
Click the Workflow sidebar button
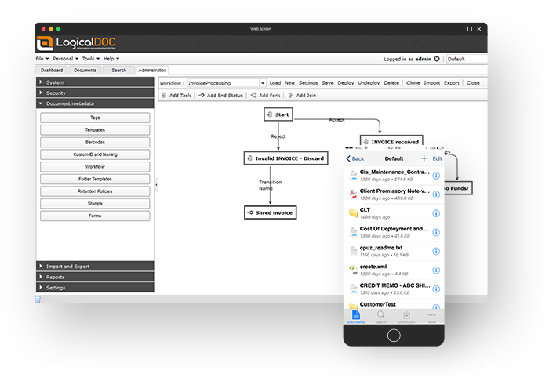[95, 166]
